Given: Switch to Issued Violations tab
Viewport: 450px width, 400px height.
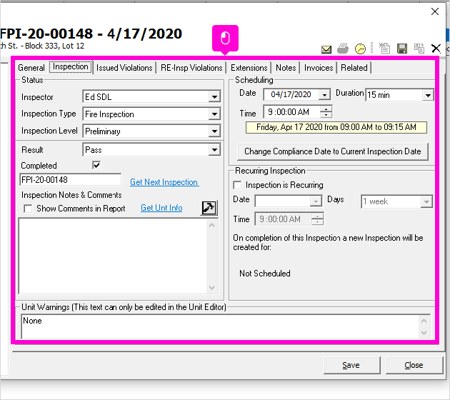Looking at the screenshot, I should pyautogui.click(x=124, y=68).
